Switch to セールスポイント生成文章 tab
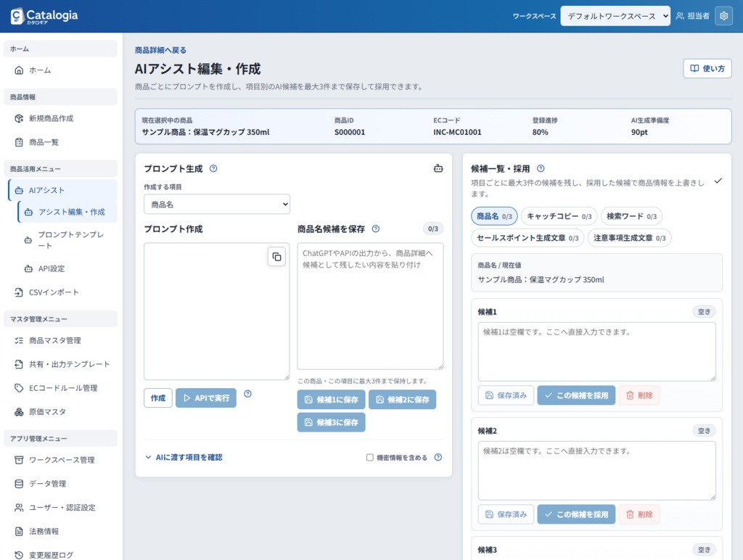This screenshot has height=560, width=743. pos(528,238)
